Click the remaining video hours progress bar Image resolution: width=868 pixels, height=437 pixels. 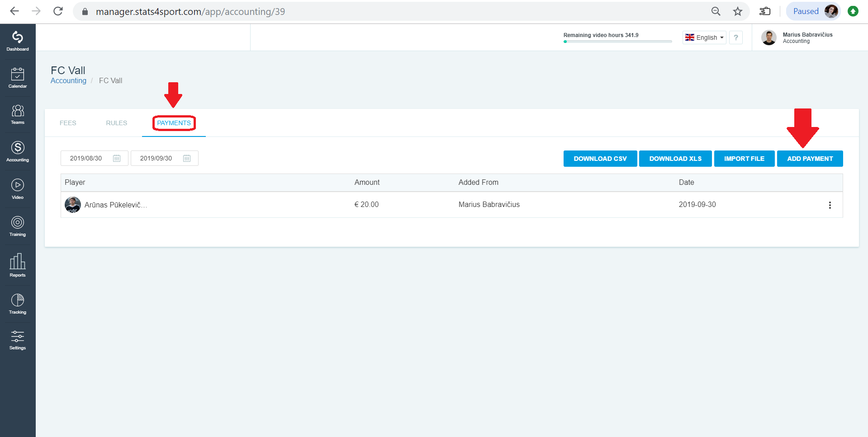[617, 42]
